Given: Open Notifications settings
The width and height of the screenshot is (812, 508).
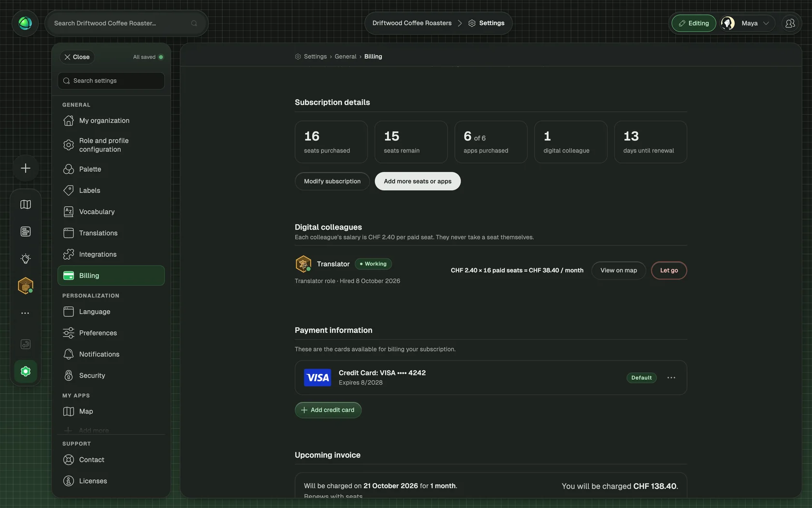Looking at the screenshot, I should pos(111,354).
